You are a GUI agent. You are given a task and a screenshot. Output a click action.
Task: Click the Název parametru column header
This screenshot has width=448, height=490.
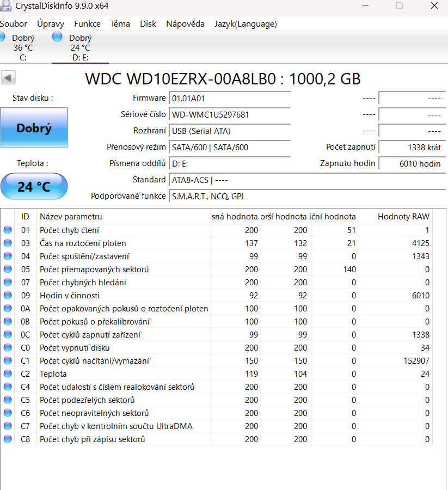[x=124, y=216]
